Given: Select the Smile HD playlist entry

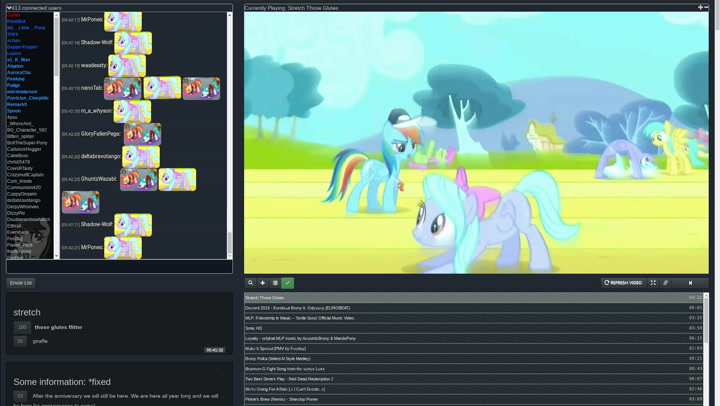Looking at the screenshot, I should click(x=473, y=328).
